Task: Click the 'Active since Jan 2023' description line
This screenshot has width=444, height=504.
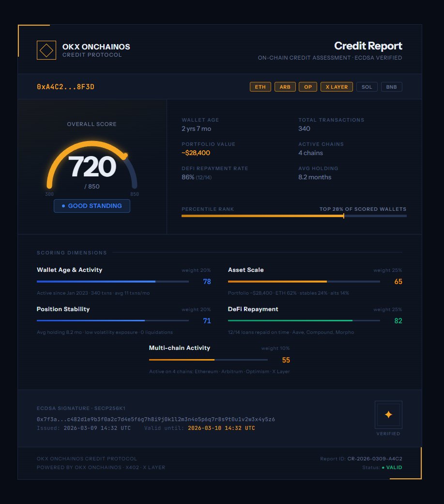Action: 93,293
